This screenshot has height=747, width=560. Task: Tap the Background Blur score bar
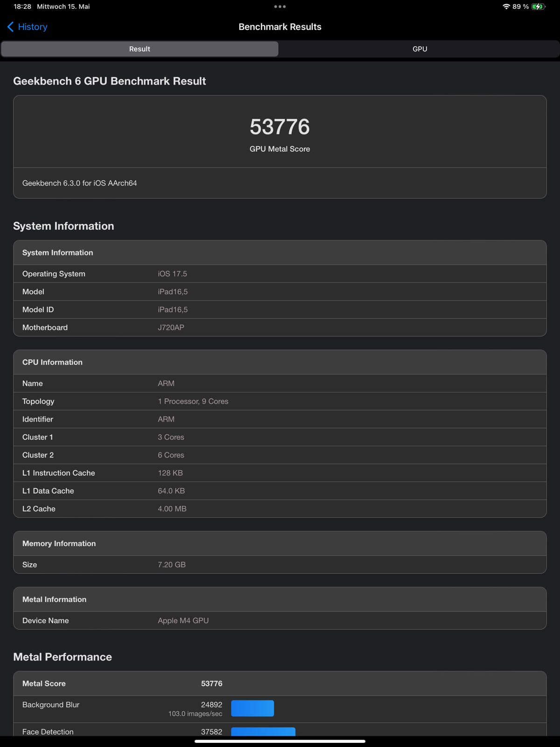pyautogui.click(x=252, y=708)
